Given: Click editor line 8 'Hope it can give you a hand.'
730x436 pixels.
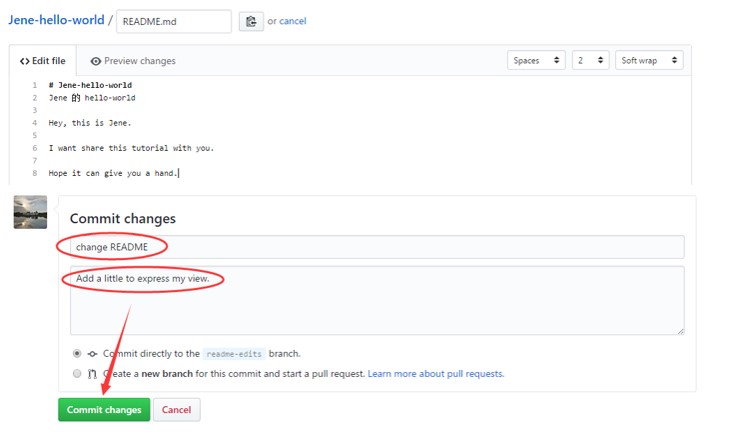Looking at the screenshot, I should tap(113, 173).
